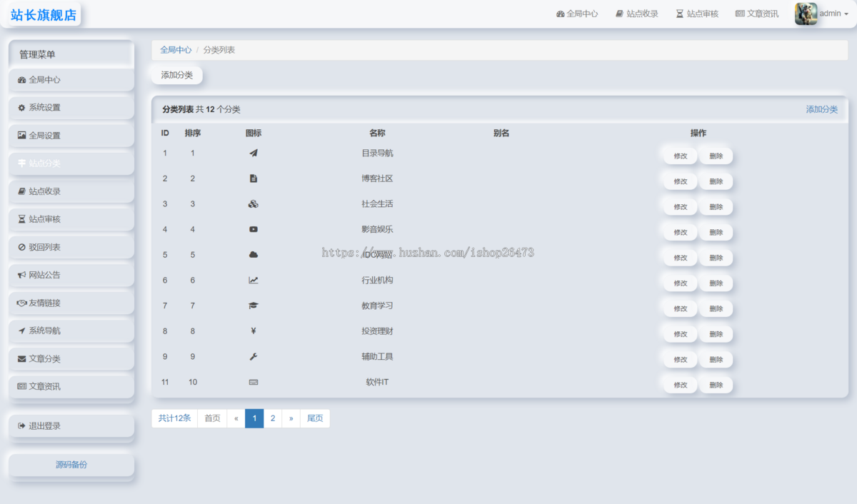Click the 全局中心 breadcrumb link
This screenshot has width=857, height=504.
176,50
